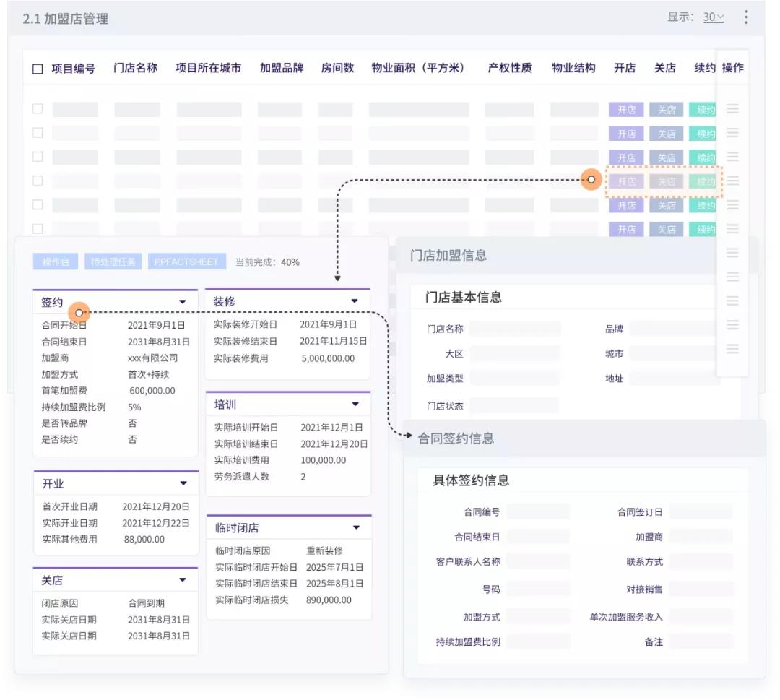Click the orange marker beside the 签约 panel
The image size is (780, 700).
79,313
